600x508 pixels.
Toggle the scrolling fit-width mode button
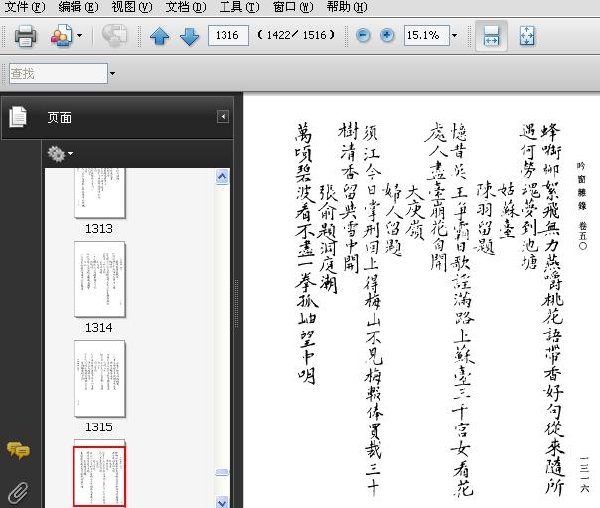pyautogui.click(x=491, y=36)
